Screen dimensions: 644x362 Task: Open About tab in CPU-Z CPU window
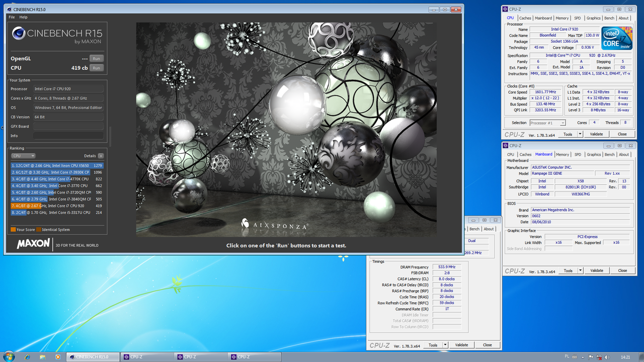623,18
